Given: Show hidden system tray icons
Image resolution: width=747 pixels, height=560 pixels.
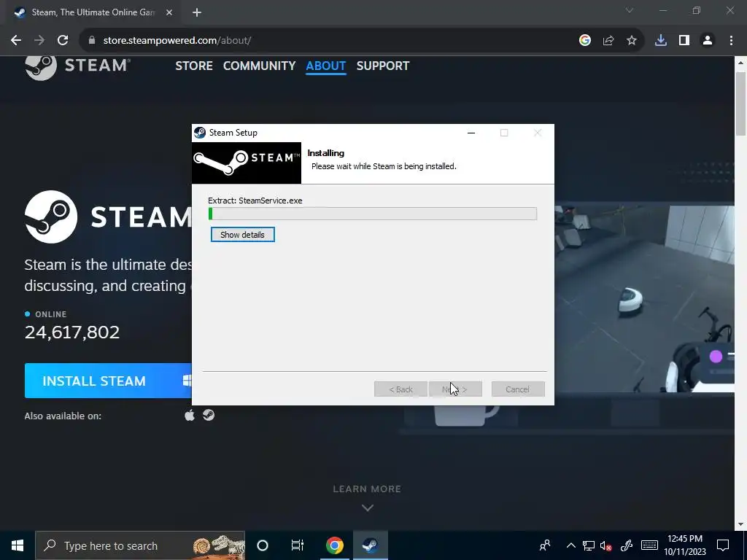Looking at the screenshot, I should tap(570, 545).
